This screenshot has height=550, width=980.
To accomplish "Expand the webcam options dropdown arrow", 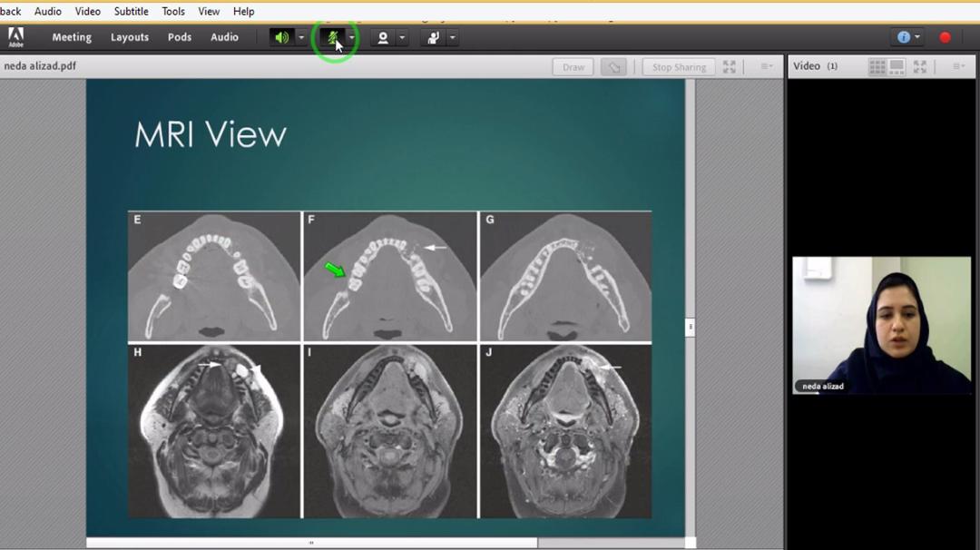I will (402, 37).
